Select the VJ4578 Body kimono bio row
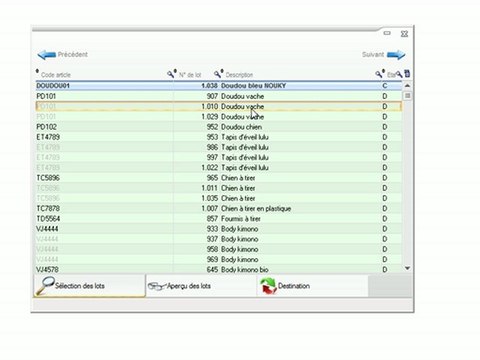The height and width of the screenshot is (360, 480). click(x=219, y=269)
